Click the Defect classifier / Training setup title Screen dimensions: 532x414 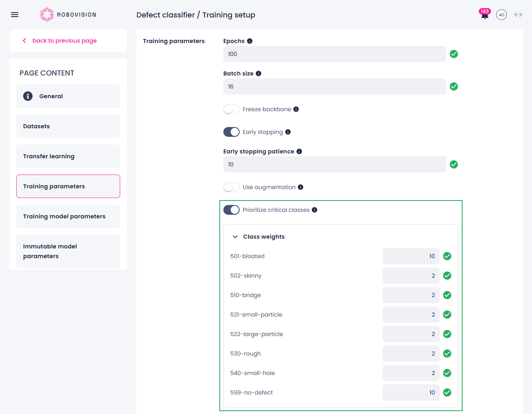(196, 15)
